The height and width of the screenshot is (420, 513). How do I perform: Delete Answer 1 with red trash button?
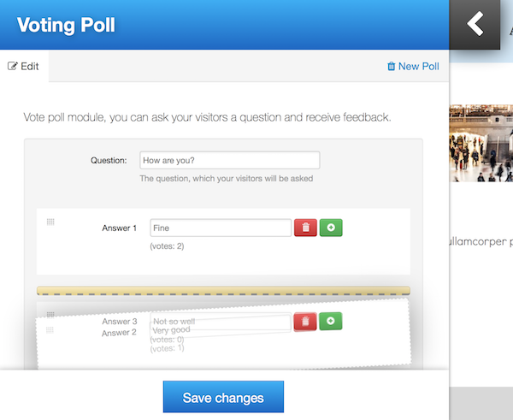pos(305,228)
